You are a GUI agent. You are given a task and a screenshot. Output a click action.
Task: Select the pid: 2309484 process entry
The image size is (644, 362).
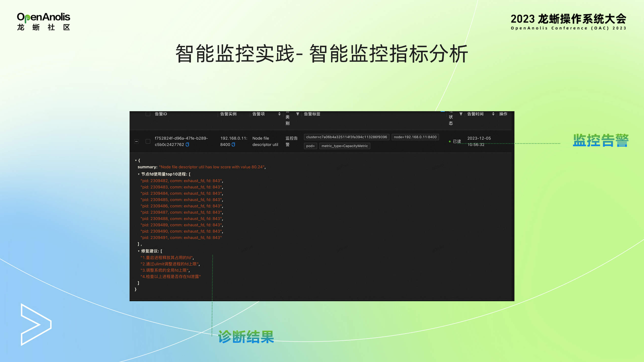(x=181, y=194)
